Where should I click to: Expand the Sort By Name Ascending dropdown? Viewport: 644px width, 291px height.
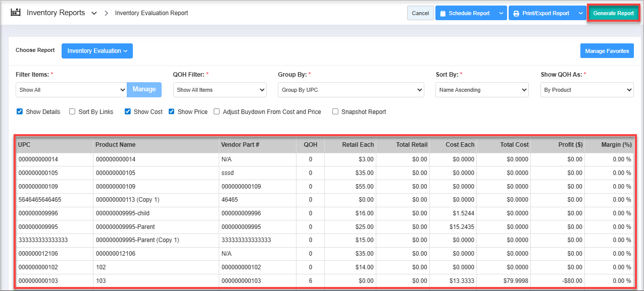coord(482,90)
